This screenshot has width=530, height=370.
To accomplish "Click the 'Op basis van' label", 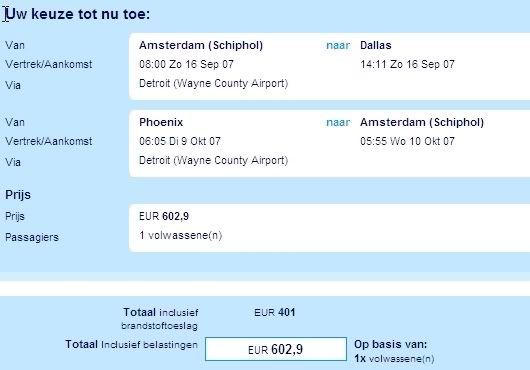I will click(x=390, y=344).
